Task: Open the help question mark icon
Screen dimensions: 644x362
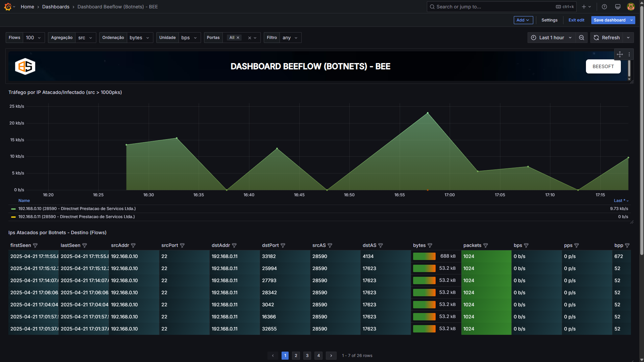Action: (604, 7)
